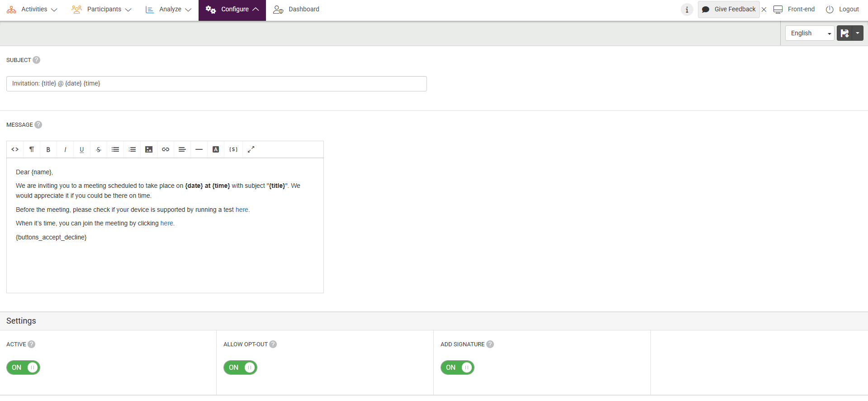Click into the Subject input field
Screen dimensions: 868x401
click(216, 84)
